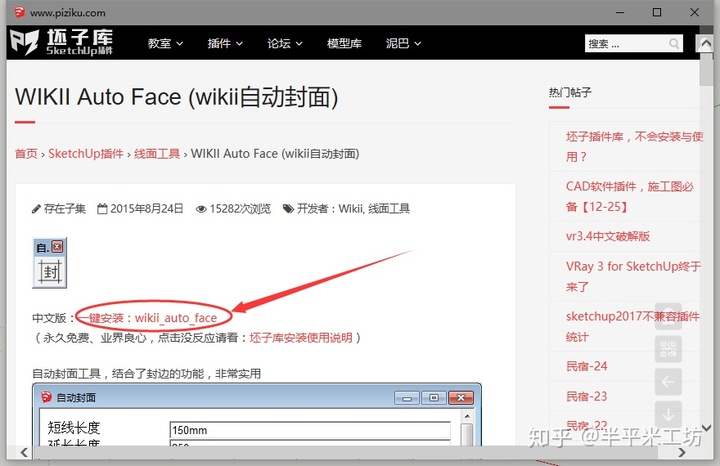
Task: Click the floating down arrow button
Action: 668,414
